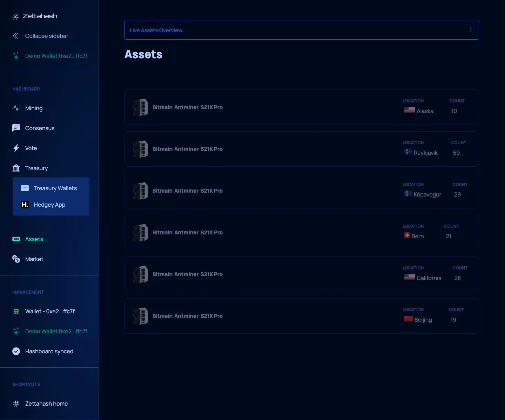Go to the Vote section
The width and height of the screenshot is (505, 420).
point(31,148)
